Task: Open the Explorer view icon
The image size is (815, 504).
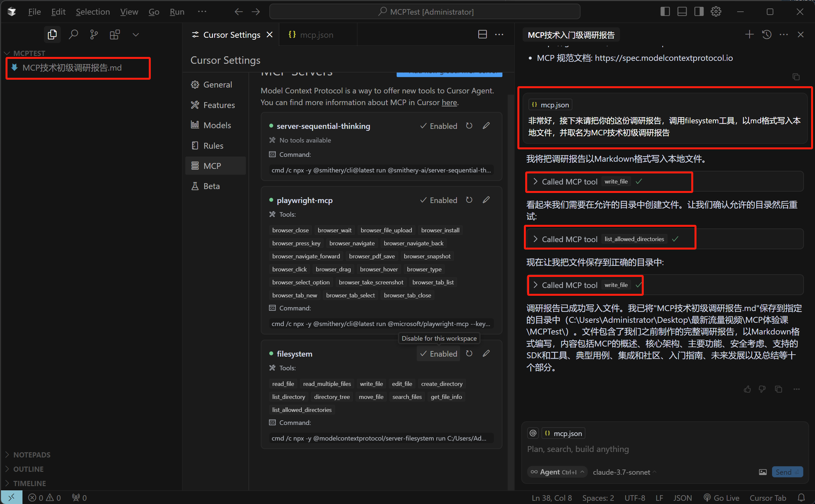Action: [x=52, y=35]
